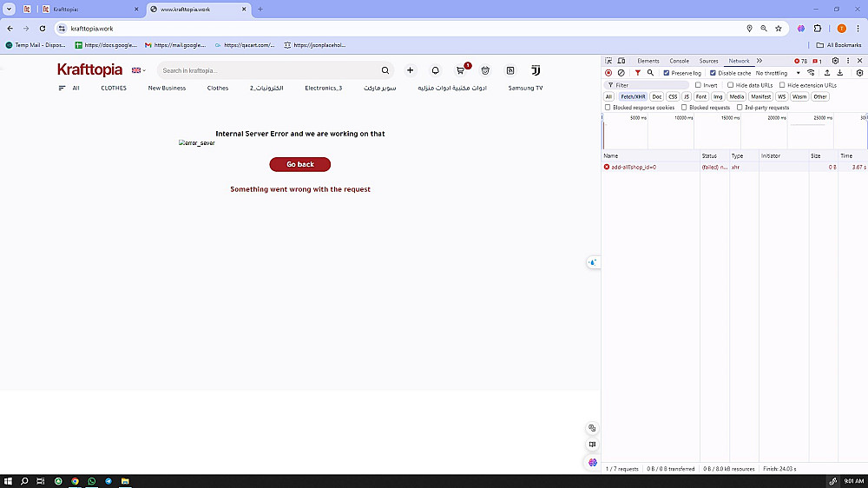868x488 pixels.
Task: Open the Temp Mail bookmark
Action: pyautogui.click(x=36, y=45)
